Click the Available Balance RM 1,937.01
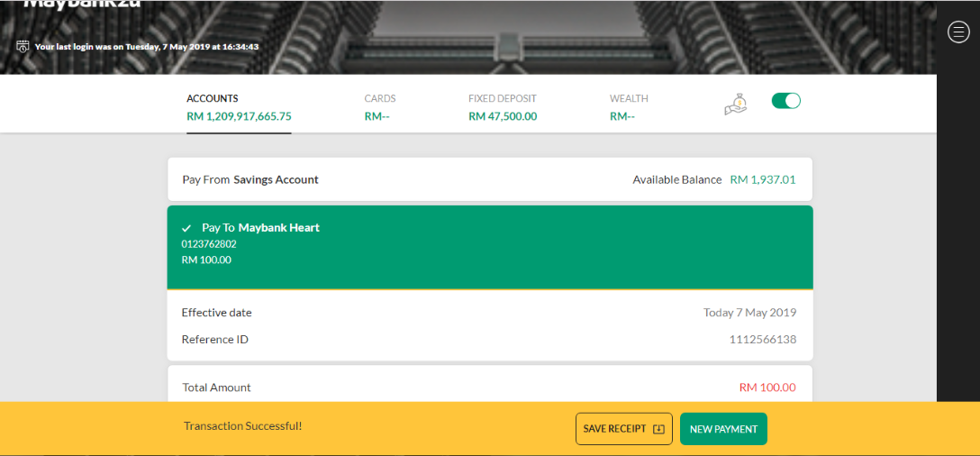Viewport: 980px width, 456px height. click(x=763, y=180)
